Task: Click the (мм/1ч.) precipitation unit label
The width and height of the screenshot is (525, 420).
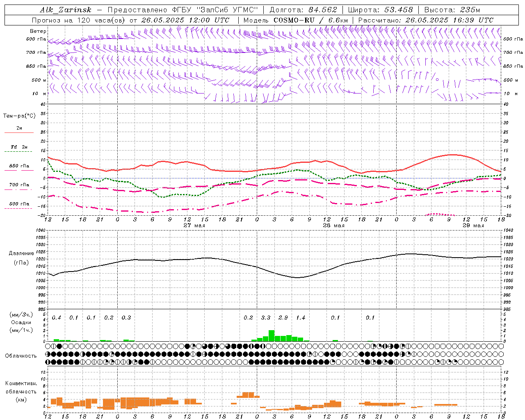Action: pos(21,330)
